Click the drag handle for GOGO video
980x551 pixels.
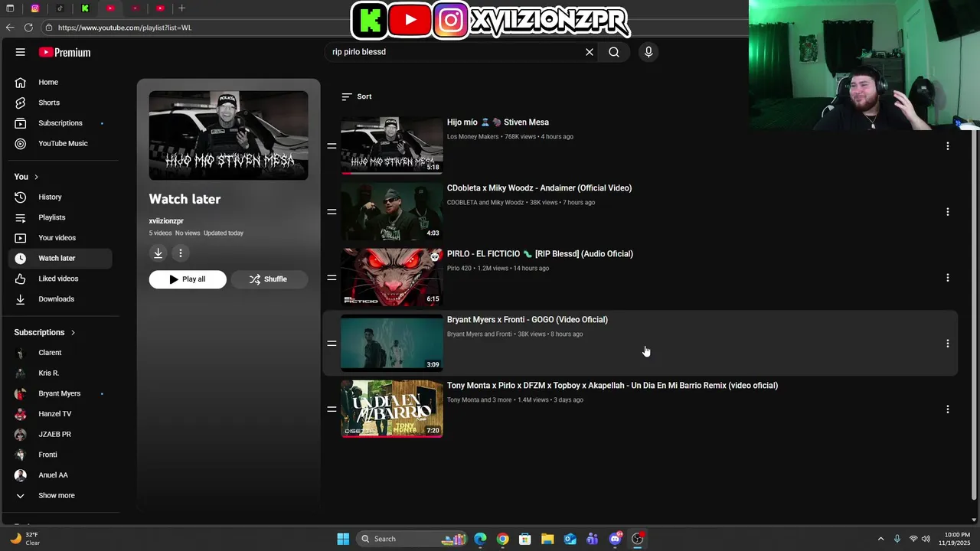(332, 343)
